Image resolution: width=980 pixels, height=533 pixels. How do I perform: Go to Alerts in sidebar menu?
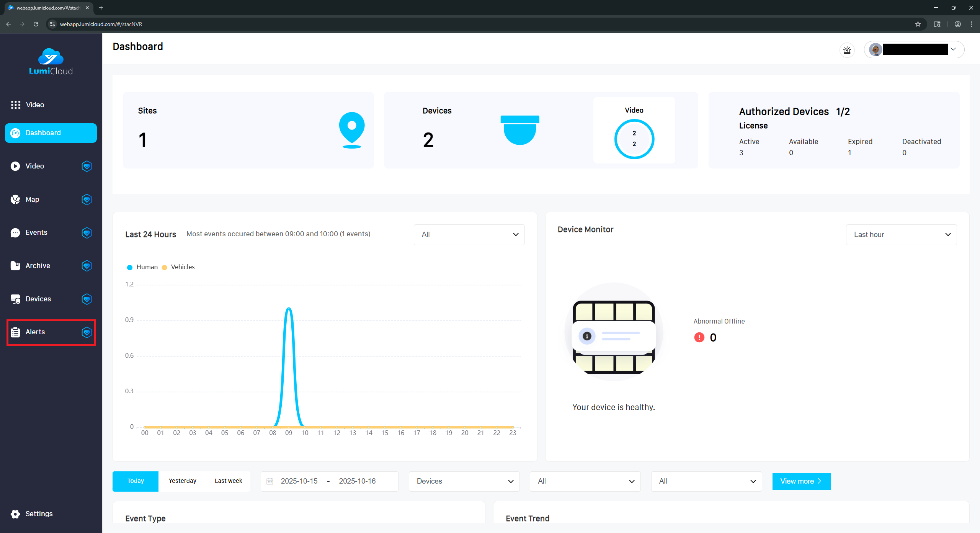pos(35,332)
